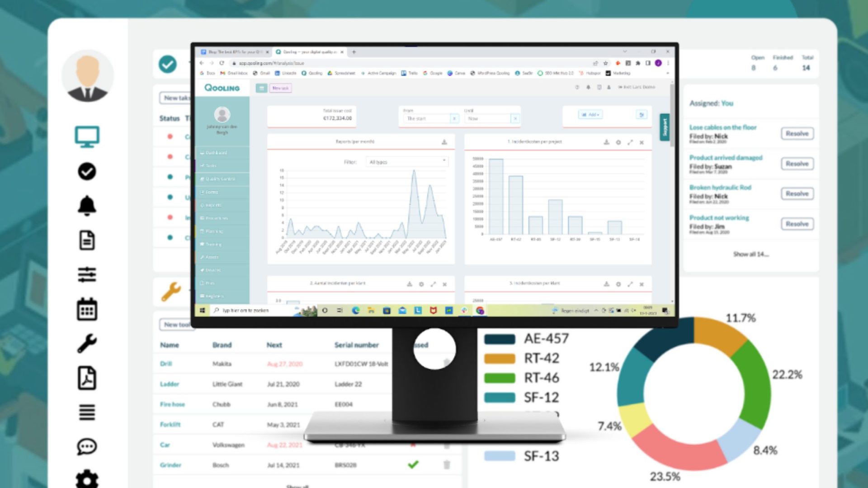
Task: Click the calendar icon in left sidebar
Action: click(x=87, y=310)
